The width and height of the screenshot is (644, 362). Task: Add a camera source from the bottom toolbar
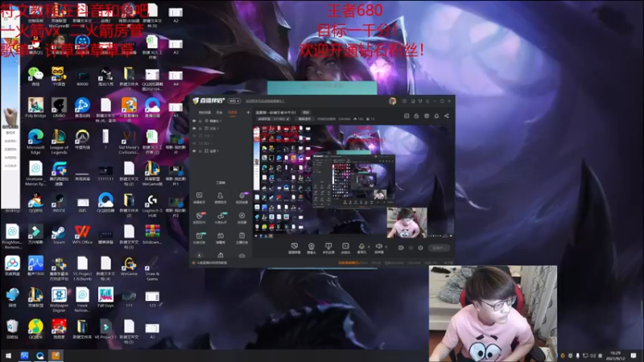312,248
